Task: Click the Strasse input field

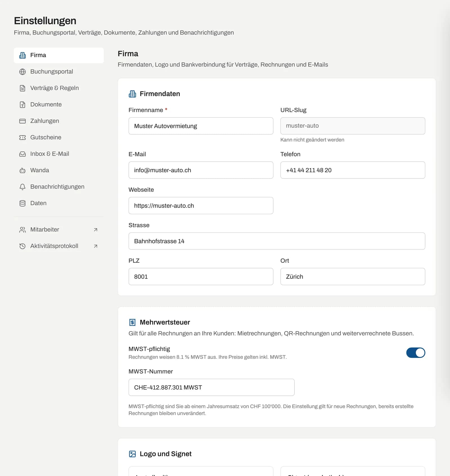Action: click(277, 241)
